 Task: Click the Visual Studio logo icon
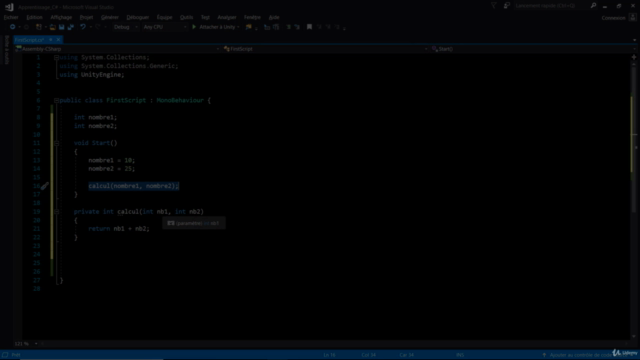(x=9, y=7)
